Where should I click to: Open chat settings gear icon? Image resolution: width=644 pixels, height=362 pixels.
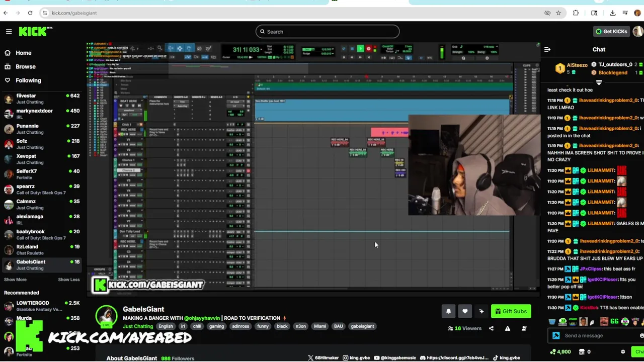coord(623,352)
